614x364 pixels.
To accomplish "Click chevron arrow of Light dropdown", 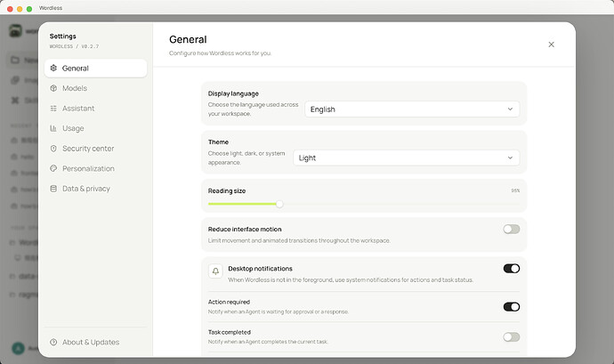I will pyautogui.click(x=510, y=158).
